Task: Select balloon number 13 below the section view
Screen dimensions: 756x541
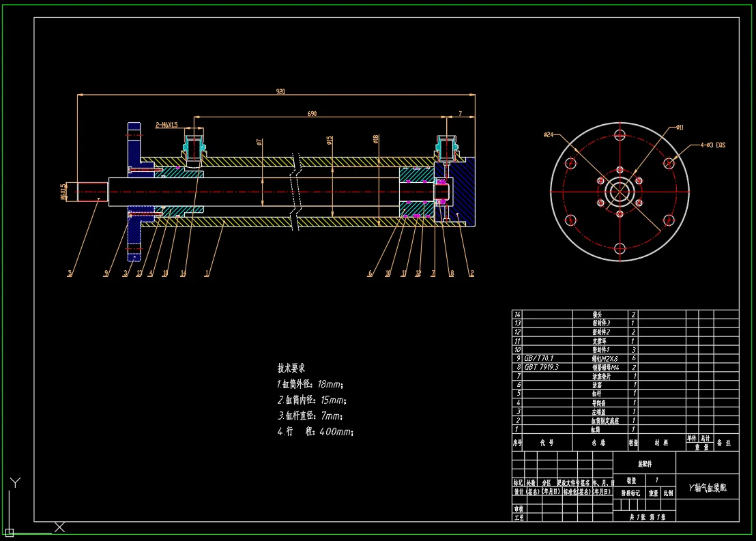Action: (139, 274)
